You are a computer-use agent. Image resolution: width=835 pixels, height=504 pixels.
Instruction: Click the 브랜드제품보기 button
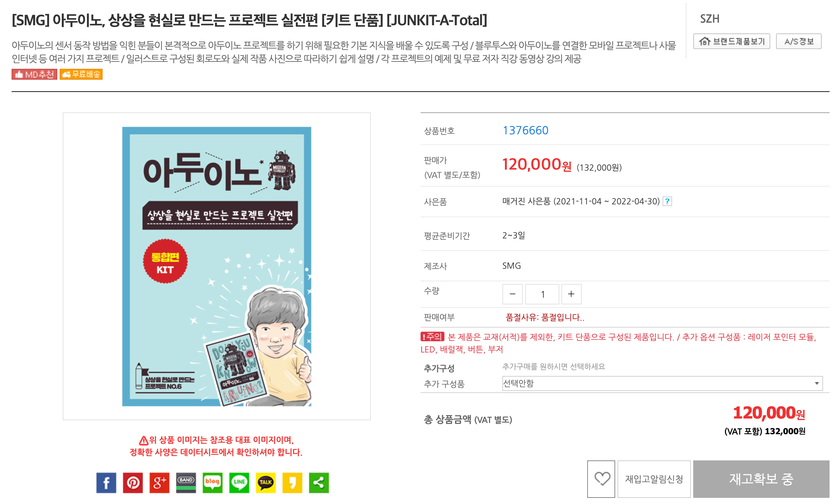(731, 41)
